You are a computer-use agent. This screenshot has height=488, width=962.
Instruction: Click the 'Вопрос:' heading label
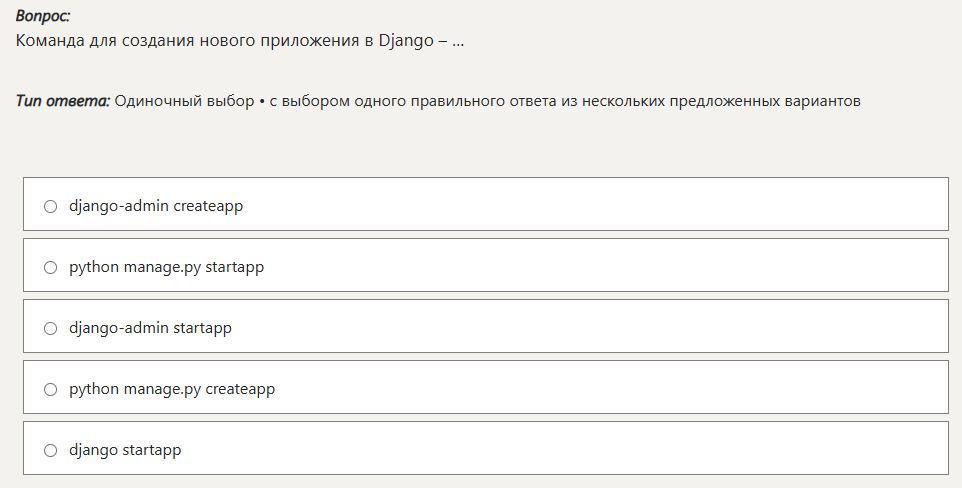[43, 17]
